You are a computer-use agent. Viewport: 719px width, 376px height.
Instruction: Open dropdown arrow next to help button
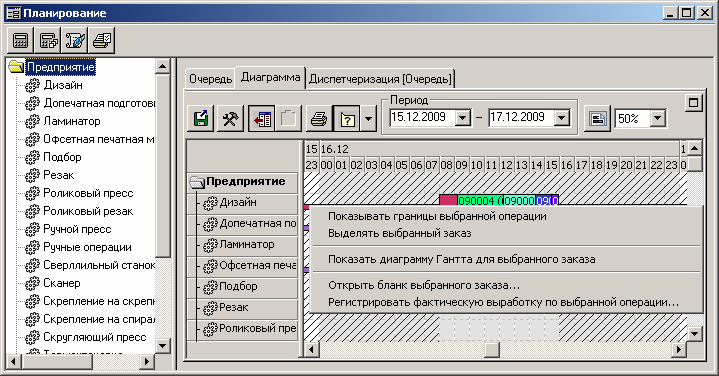tap(368, 119)
